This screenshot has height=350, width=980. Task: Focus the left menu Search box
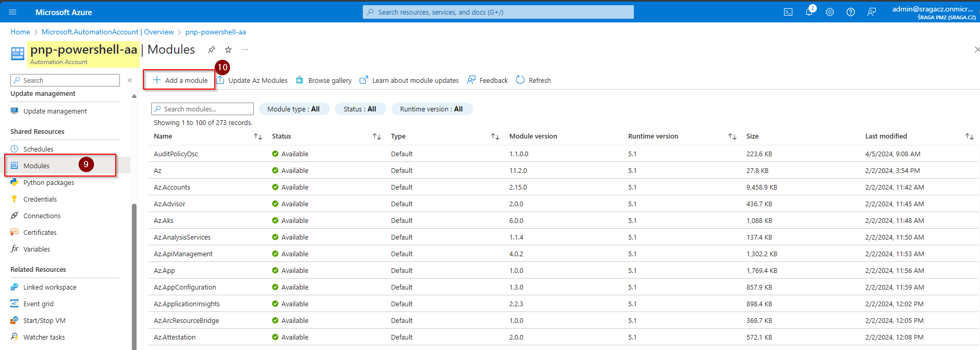click(65, 80)
